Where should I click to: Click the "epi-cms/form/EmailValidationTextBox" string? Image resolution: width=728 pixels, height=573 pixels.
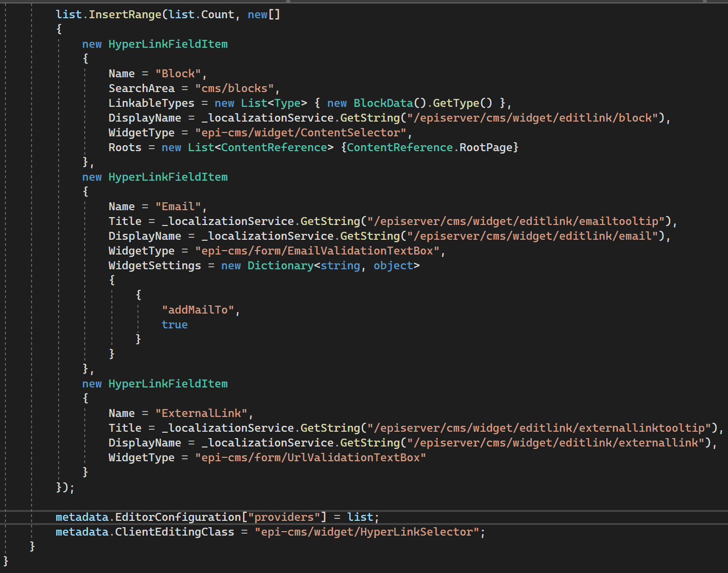pos(317,251)
